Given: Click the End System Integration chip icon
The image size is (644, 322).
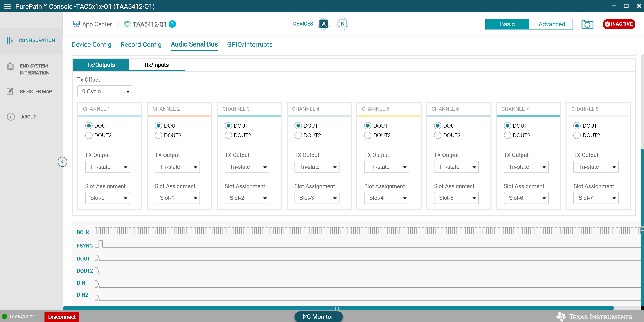Looking at the screenshot, I should pos(10,66).
